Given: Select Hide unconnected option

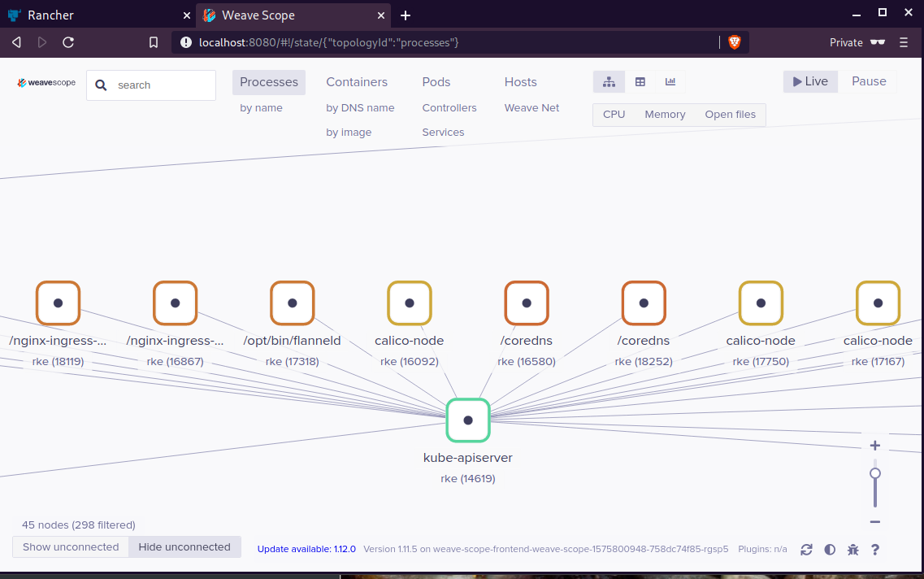Looking at the screenshot, I should tap(184, 547).
